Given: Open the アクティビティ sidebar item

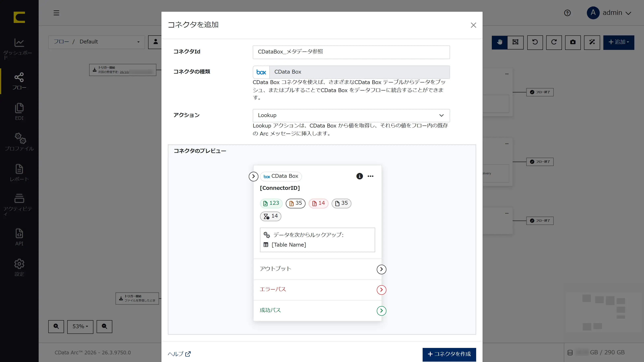Looking at the screenshot, I should click(x=19, y=205).
